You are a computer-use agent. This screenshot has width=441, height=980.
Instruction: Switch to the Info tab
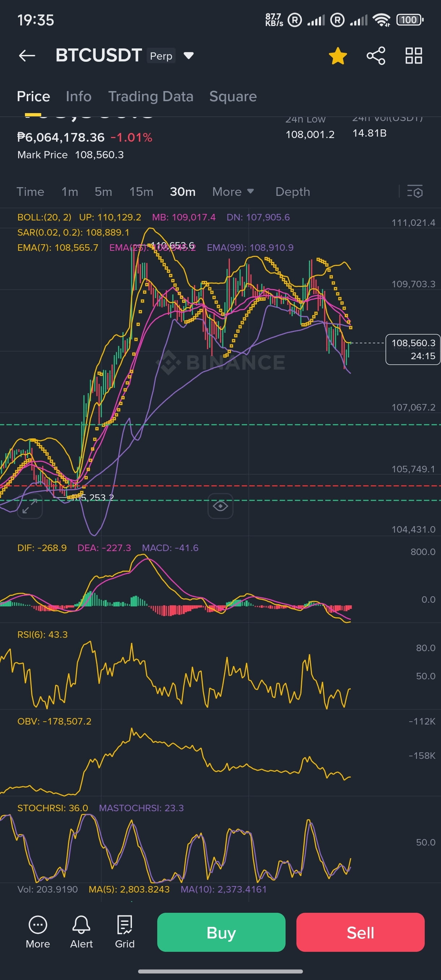point(78,96)
